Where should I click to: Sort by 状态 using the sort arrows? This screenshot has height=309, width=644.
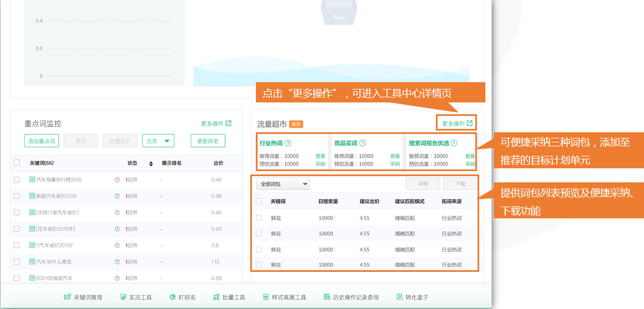coord(151,164)
